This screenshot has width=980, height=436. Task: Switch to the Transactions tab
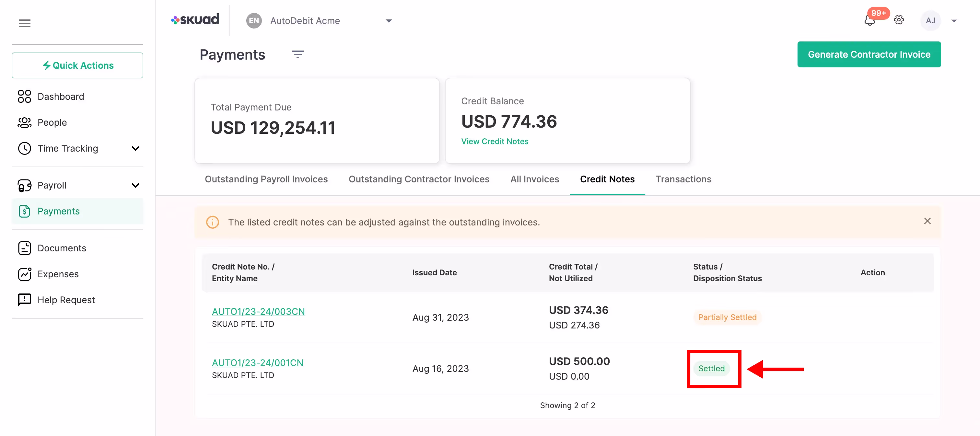point(683,179)
